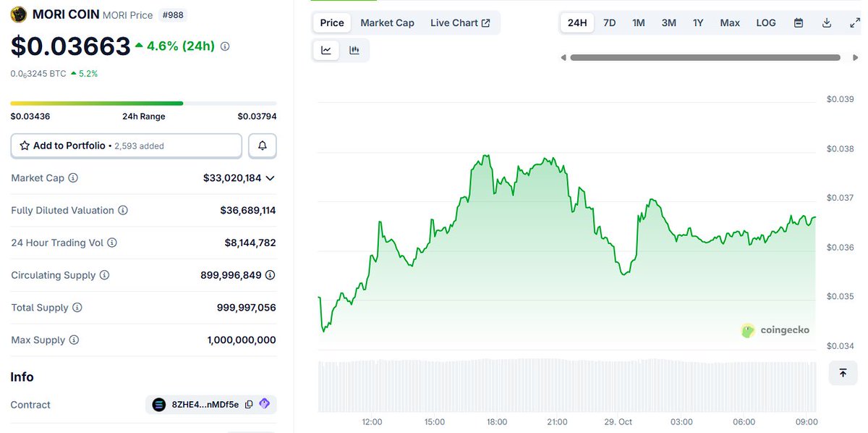Click the purple explorer icon by contract
The width and height of the screenshot is (868, 433).
[x=264, y=404]
